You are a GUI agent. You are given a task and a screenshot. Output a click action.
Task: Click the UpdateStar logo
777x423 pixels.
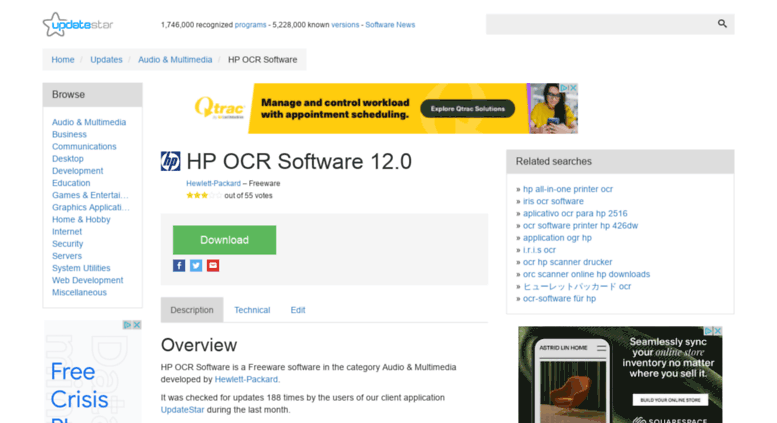(78, 24)
